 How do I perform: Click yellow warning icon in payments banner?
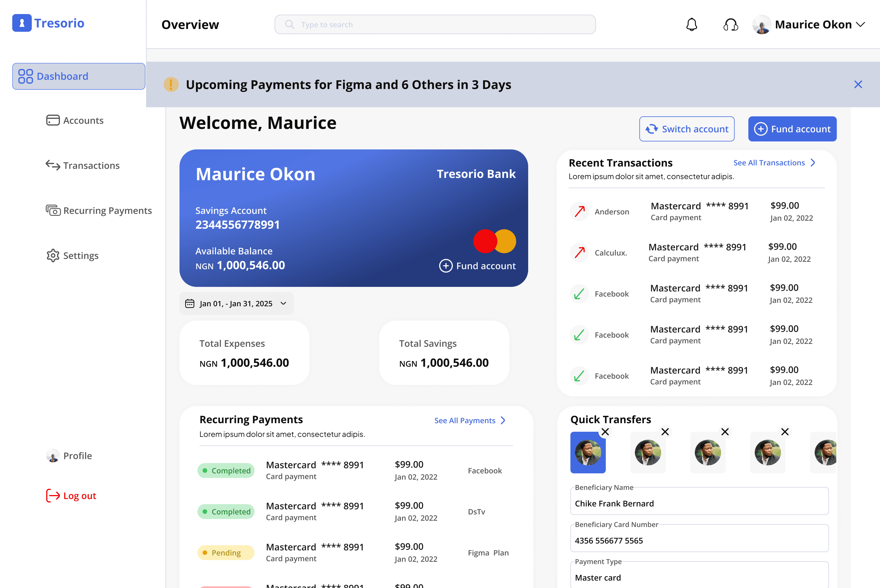point(171,85)
